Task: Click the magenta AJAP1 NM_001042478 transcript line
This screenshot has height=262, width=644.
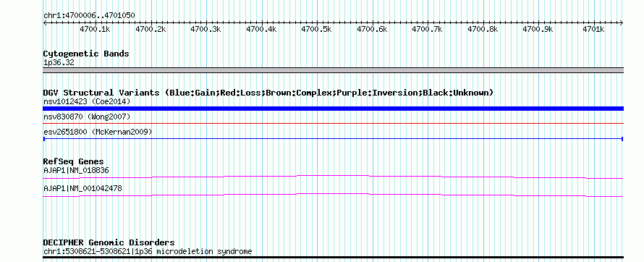Action: pos(334,195)
